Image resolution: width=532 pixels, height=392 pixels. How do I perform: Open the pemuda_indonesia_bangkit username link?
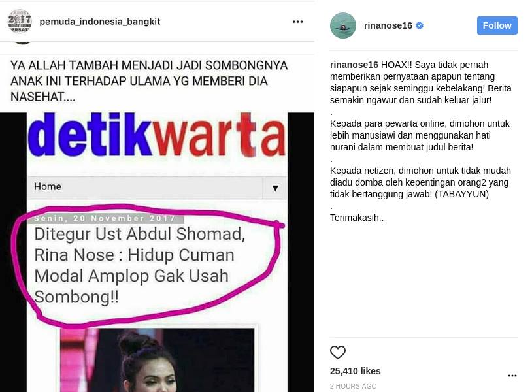coord(100,22)
